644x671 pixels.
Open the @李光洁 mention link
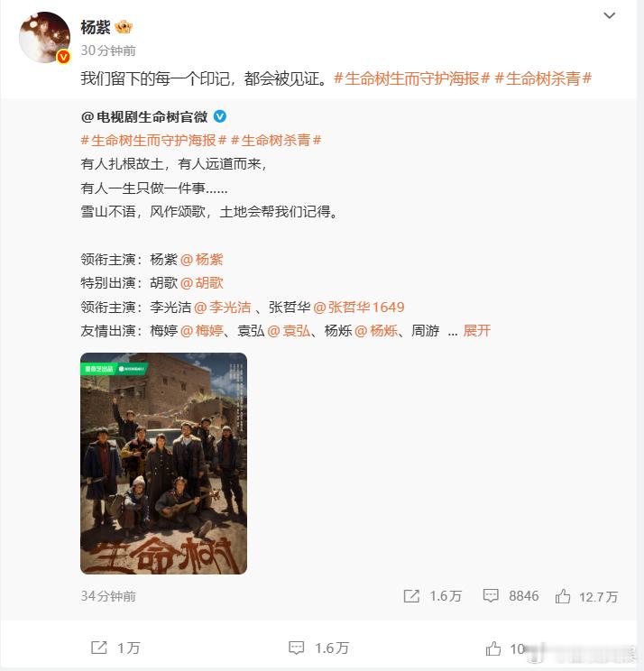point(223,308)
